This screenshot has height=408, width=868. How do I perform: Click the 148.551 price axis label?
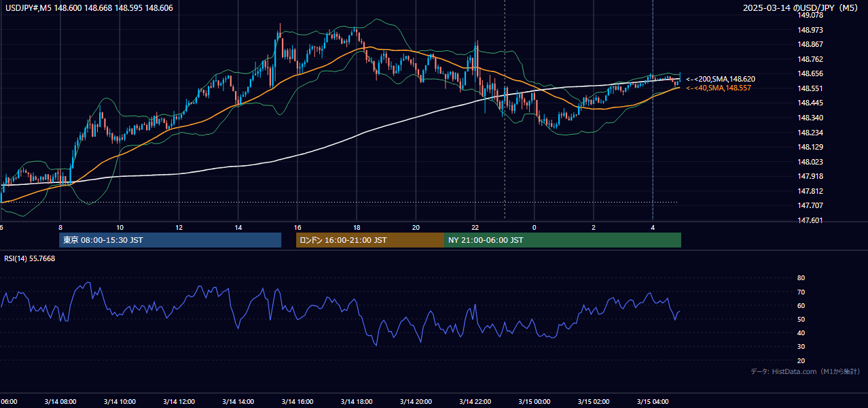click(x=810, y=88)
